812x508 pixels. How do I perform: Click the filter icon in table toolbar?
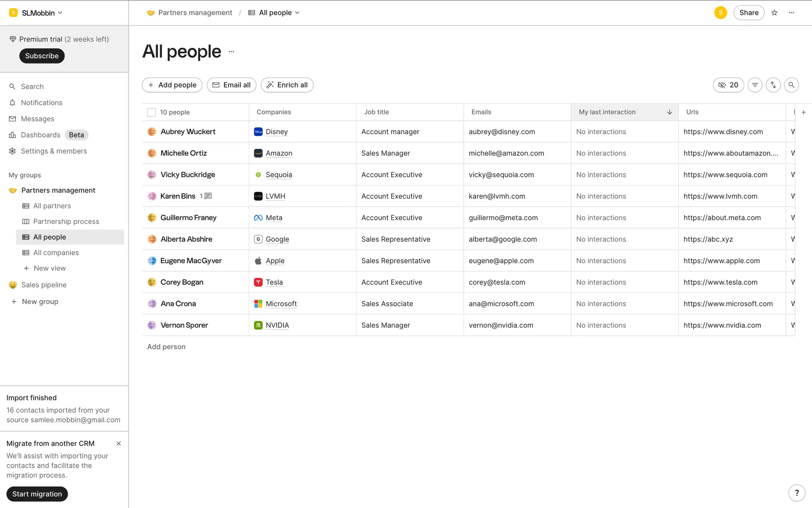point(755,85)
